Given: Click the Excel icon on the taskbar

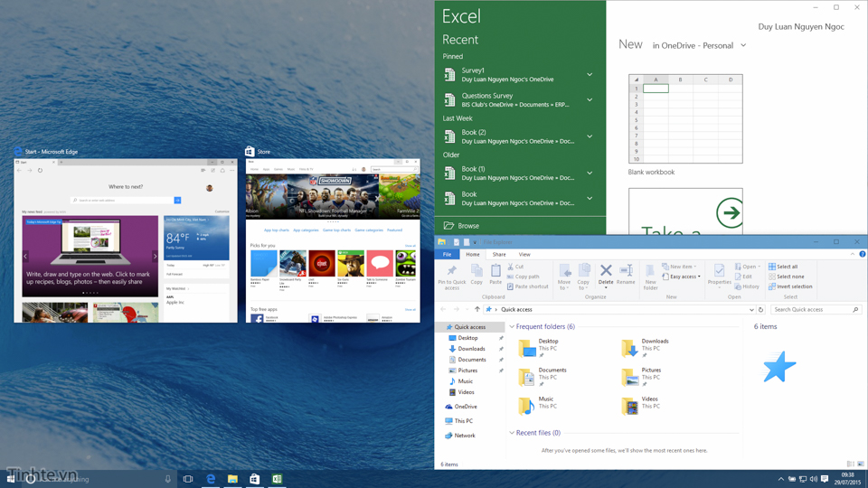Looking at the screenshot, I should tap(277, 479).
